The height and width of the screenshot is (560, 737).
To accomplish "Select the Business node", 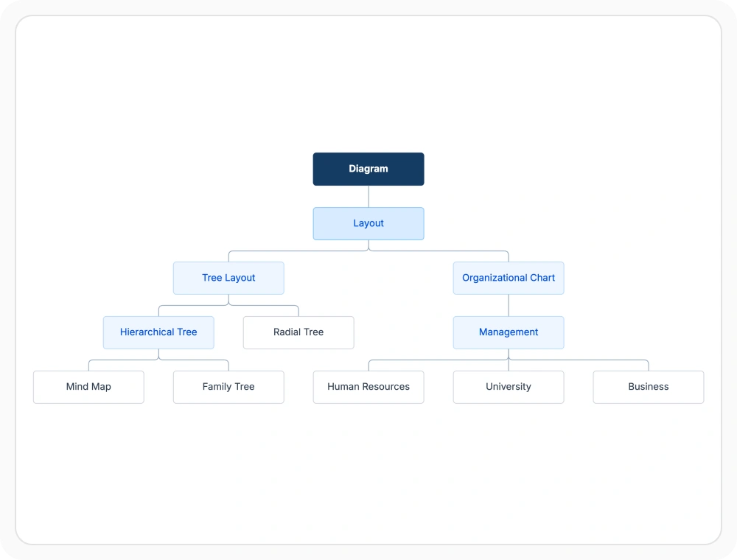I will click(649, 387).
